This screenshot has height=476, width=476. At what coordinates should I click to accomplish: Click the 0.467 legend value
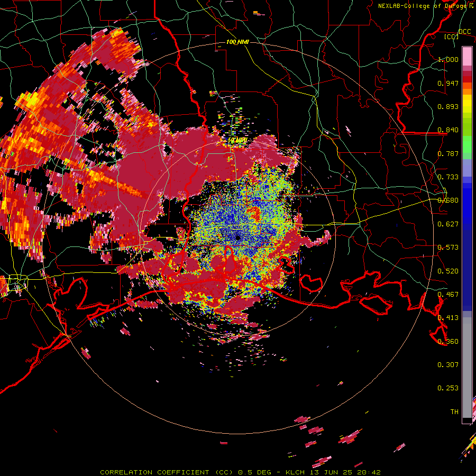coord(448,295)
